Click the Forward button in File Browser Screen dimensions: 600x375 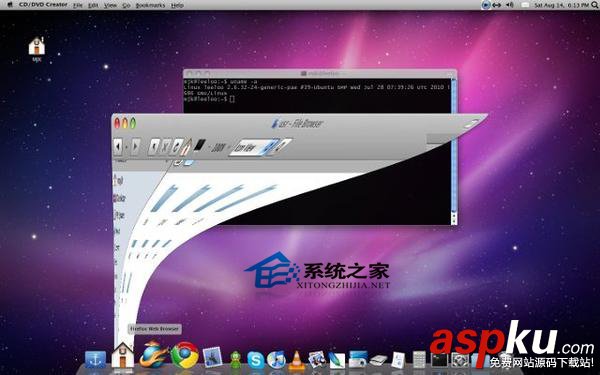[x=135, y=147]
